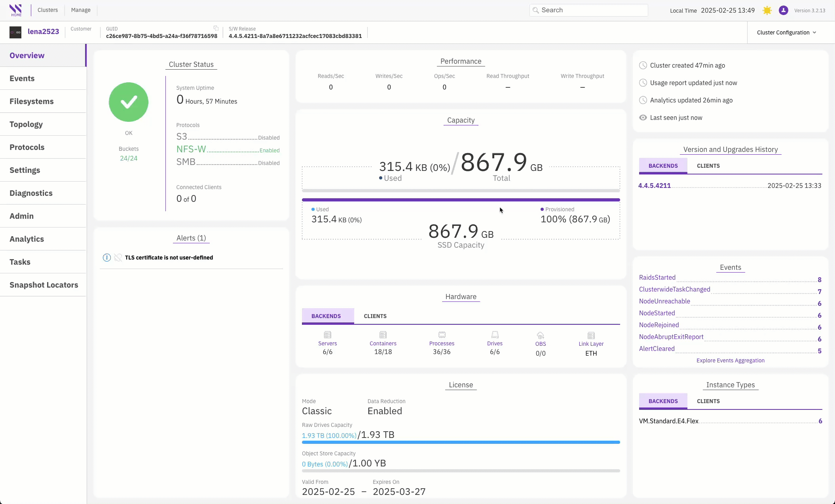Open the Filesystems sidebar item
The image size is (835, 504).
click(x=32, y=101)
